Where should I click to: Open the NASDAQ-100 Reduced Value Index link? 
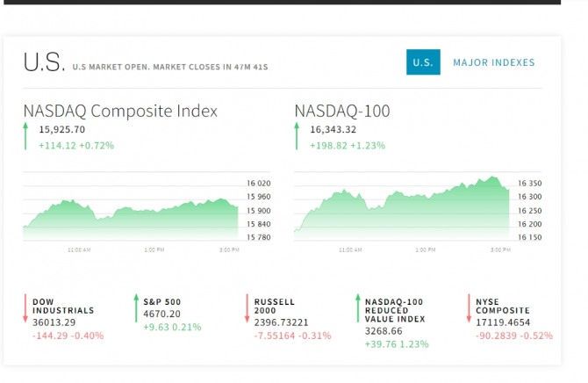pyautogui.click(x=395, y=310)
